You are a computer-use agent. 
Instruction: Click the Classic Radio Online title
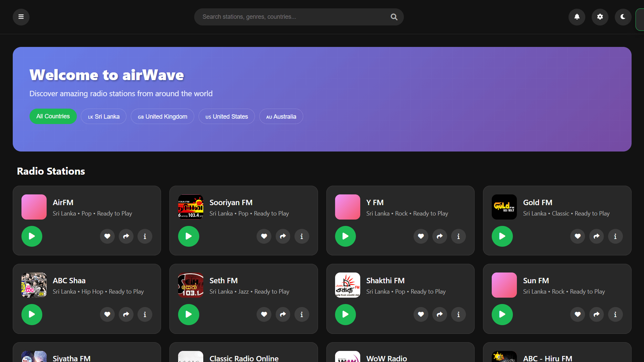(x=244, y=358)
